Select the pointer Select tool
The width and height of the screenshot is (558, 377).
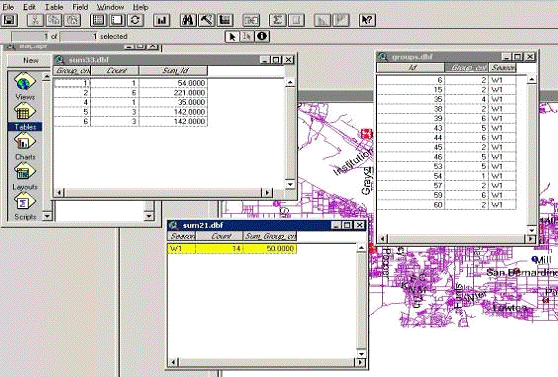coord(232,36)
